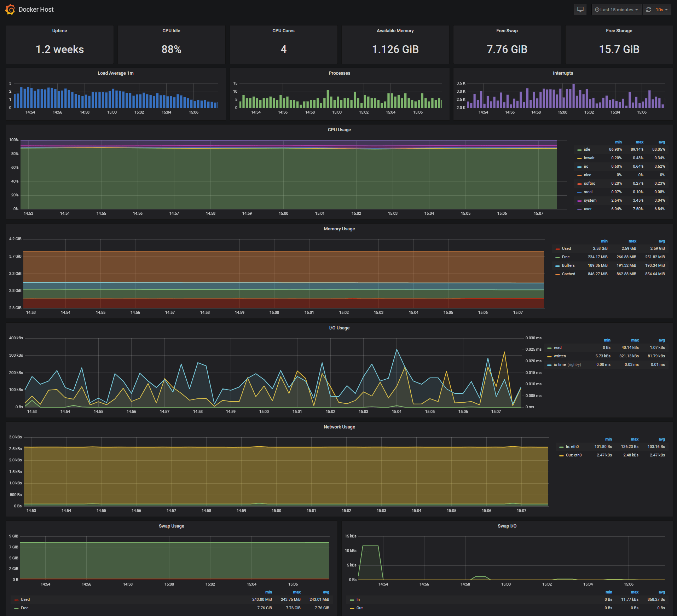Screen dimensions: 677x616
Task: Click the refresh dashboard icon
Action: pyautogui.click(x=648, y=10)
